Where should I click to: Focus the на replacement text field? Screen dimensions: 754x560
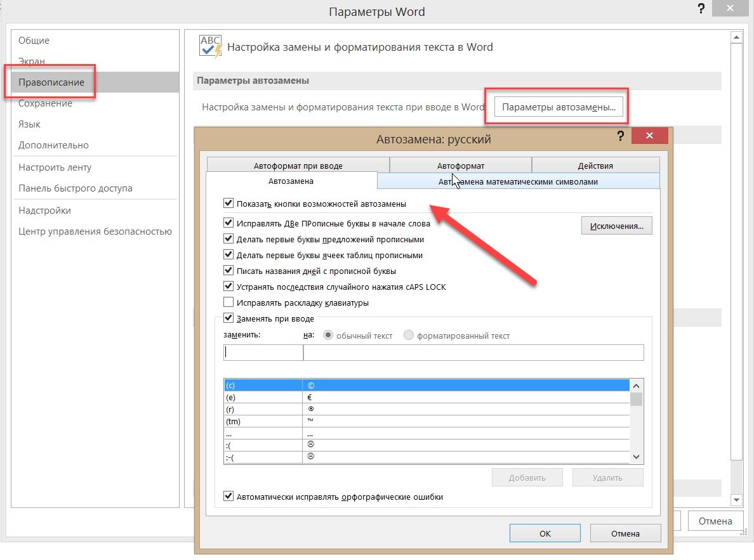(473, 353)
